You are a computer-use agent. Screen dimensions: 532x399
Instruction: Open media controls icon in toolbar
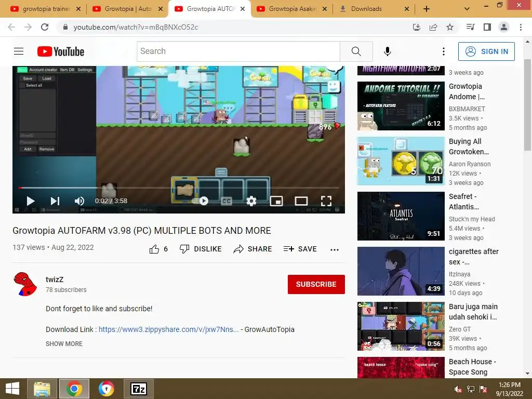[470, 27]
